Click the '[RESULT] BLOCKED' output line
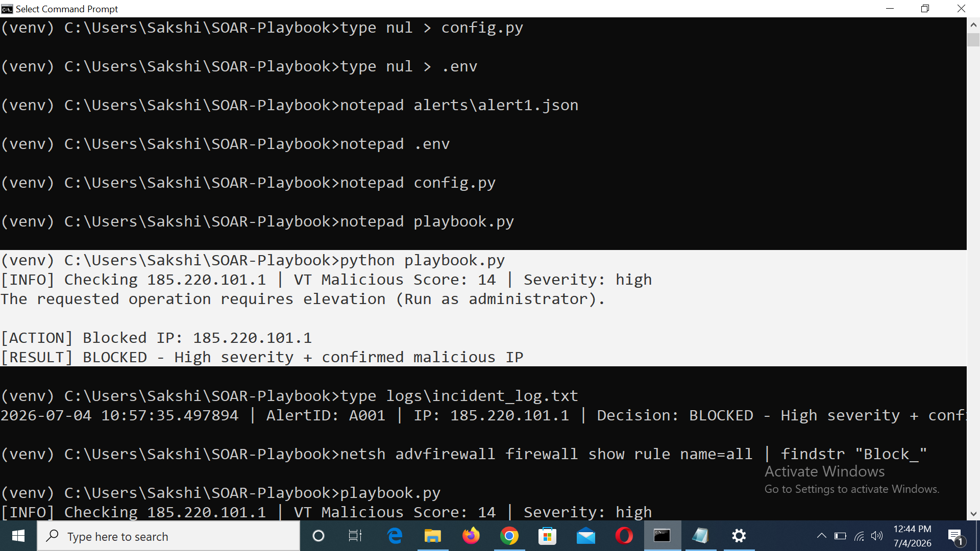The image size is (980, 551). [x=262, y=357]
